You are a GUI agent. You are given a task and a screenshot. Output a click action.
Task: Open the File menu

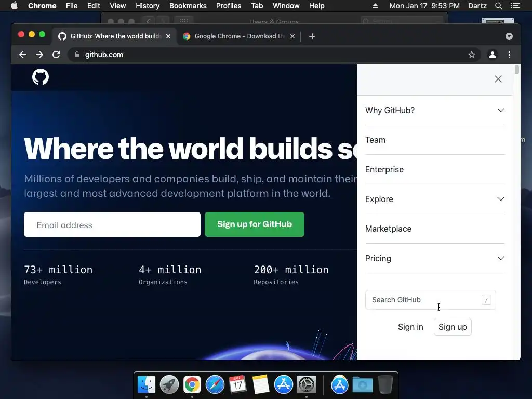click(x=72, y=6)
